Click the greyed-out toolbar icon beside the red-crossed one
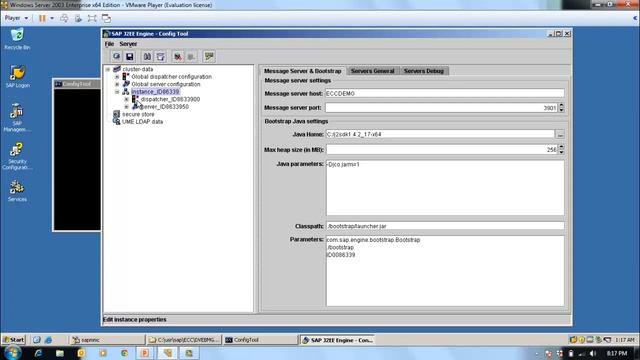Viewport: 640px width, 360px height. (191, 57)
